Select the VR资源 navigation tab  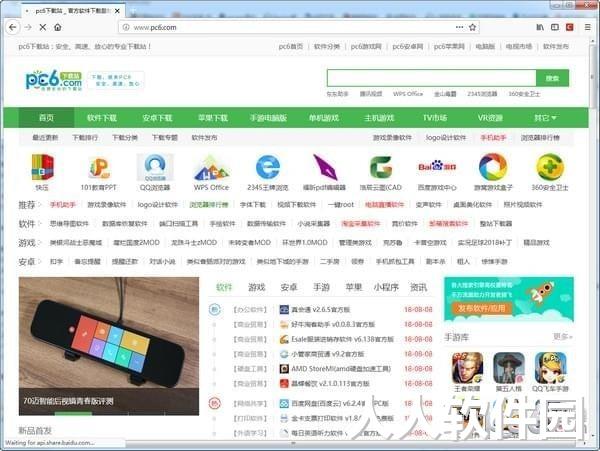490,117
